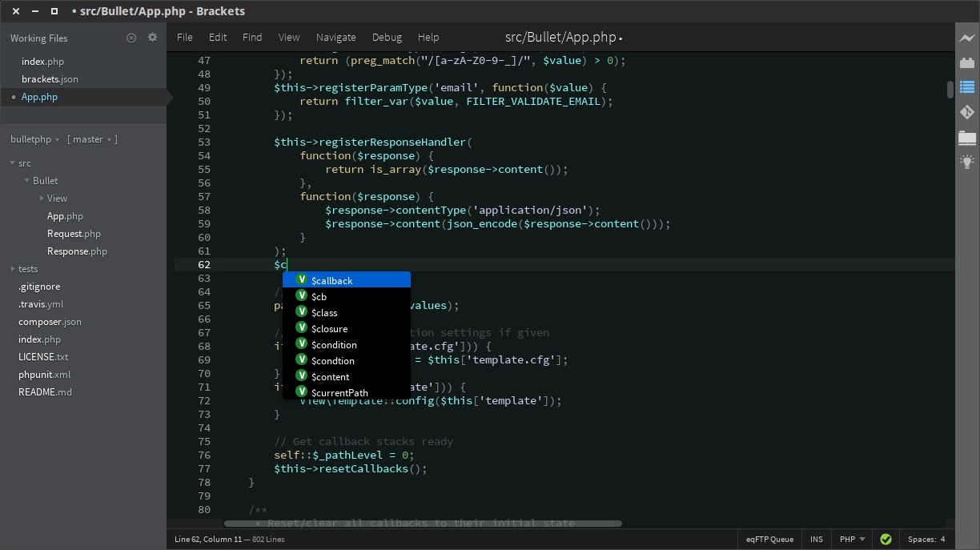Toggle Spaces indentation type in status bar
Viewport: 980px width, 550px height.
tap(922, 540)
